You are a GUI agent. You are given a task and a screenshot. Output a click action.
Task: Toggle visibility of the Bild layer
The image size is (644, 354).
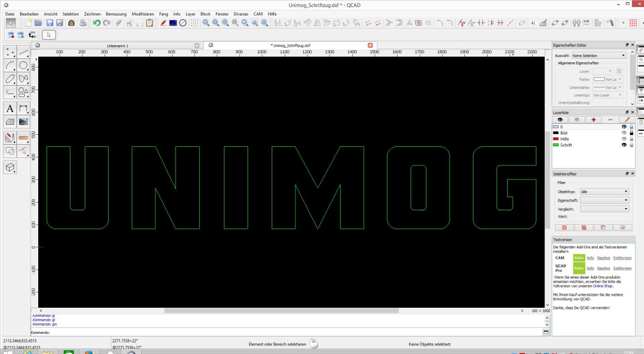pos(624,133)
